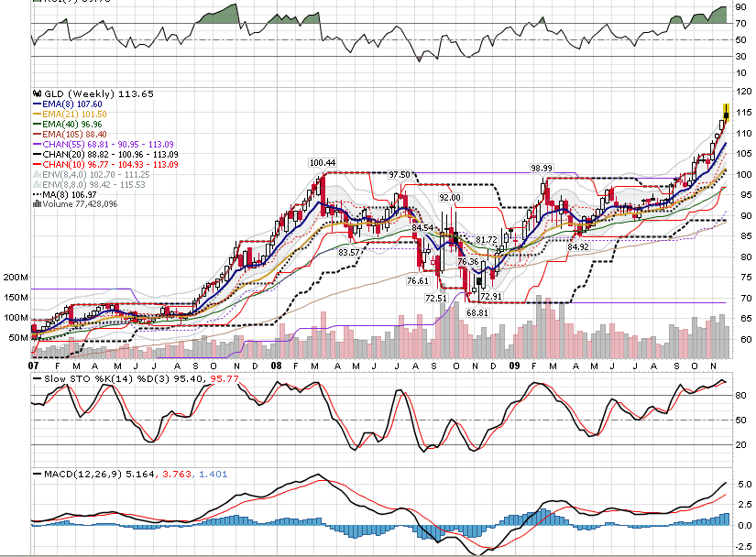Click the 09 year label on time axis
The width and height of the screenshot is (756, 557).
click(515, 366)
